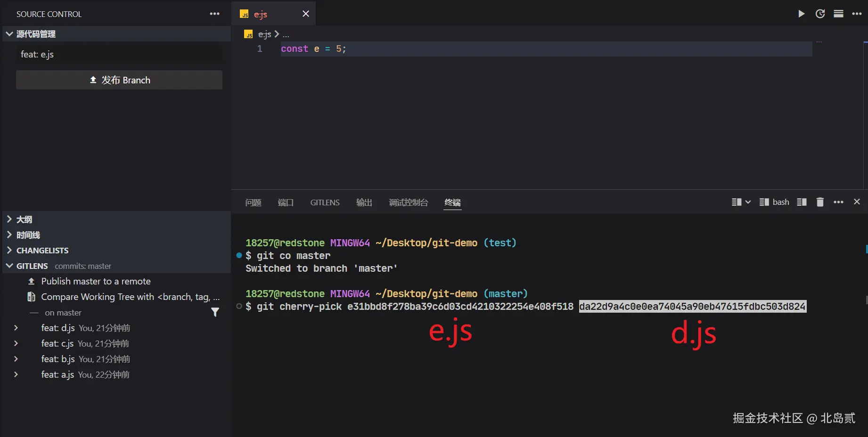Focus the commit message input field
The image size is (868, 437).
click(119, 55)
